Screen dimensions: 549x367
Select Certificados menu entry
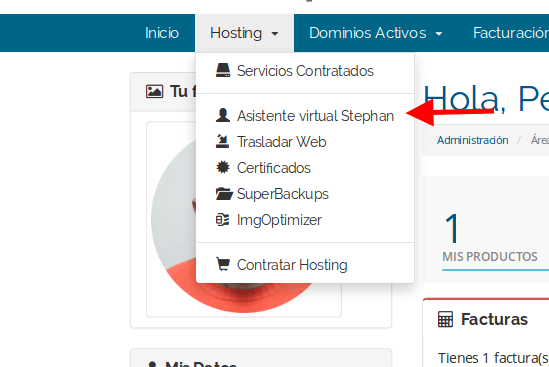(x=305, y=168)
